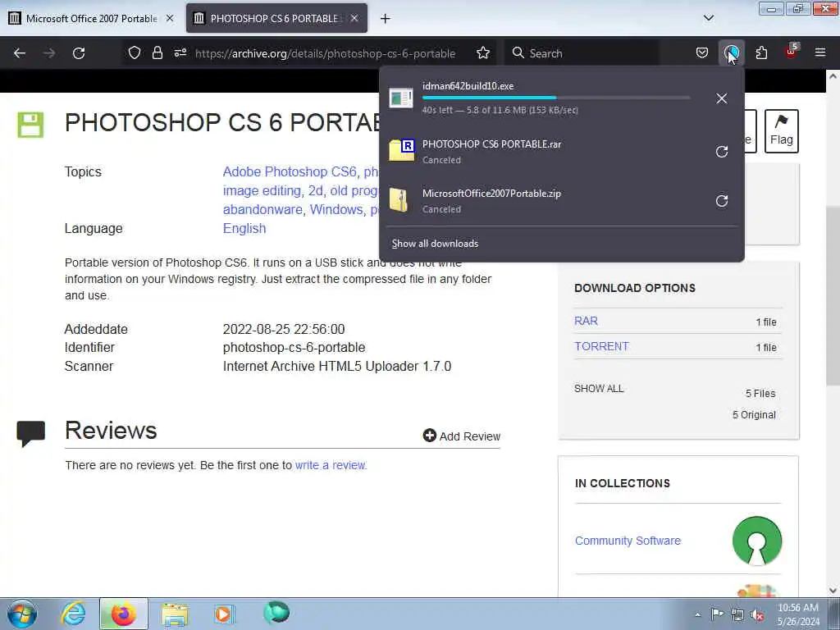Click the PHOTOSHOP CS6 PORTABLE.rar file icon
The height and width of the screenshot is (630, 840).
click(x=401, y=150)
